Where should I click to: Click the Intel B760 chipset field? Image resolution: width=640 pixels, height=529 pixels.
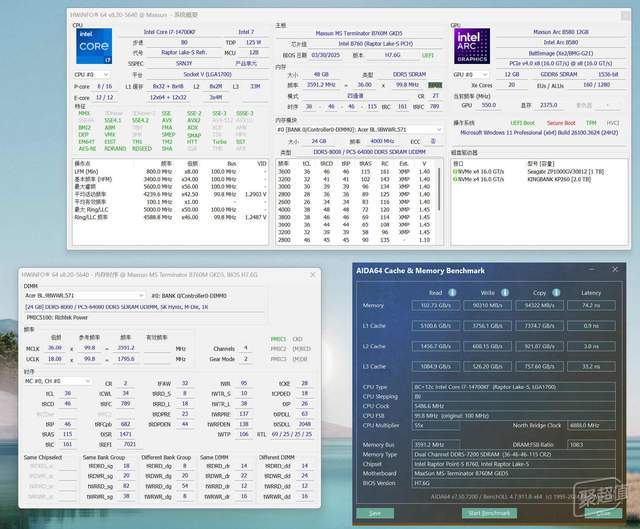coord(375,44)
